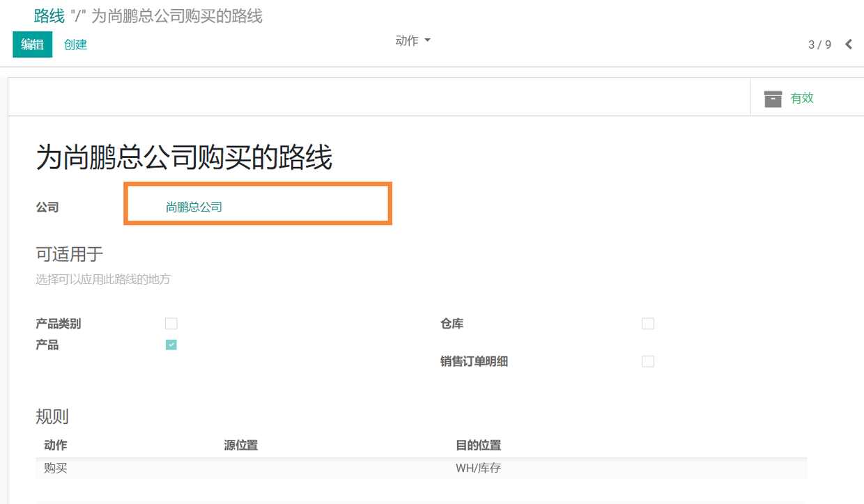Click the 路线 breadcrumb link
This screenshot has height=504, width=864.
49,16
